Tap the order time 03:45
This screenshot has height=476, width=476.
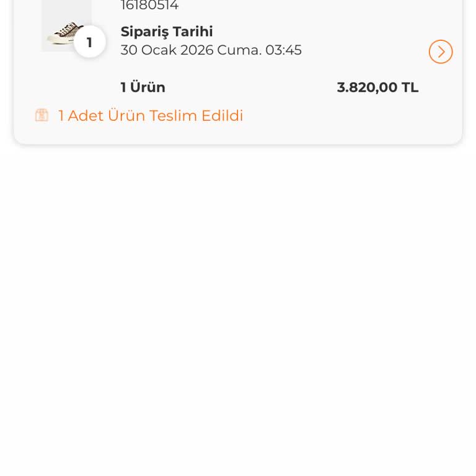click(283, 50)
